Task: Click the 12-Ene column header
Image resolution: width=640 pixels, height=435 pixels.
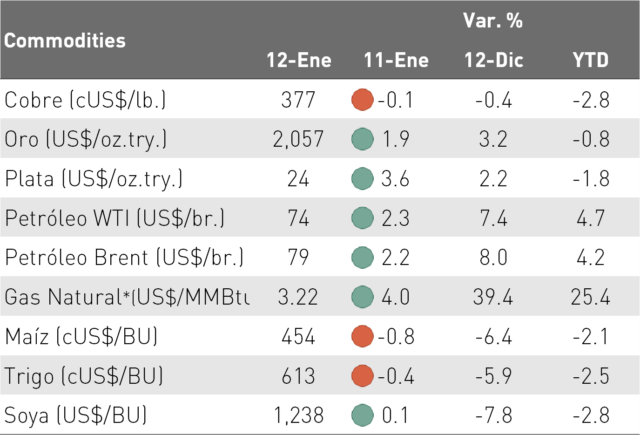Action: click(x=299, y=60)
